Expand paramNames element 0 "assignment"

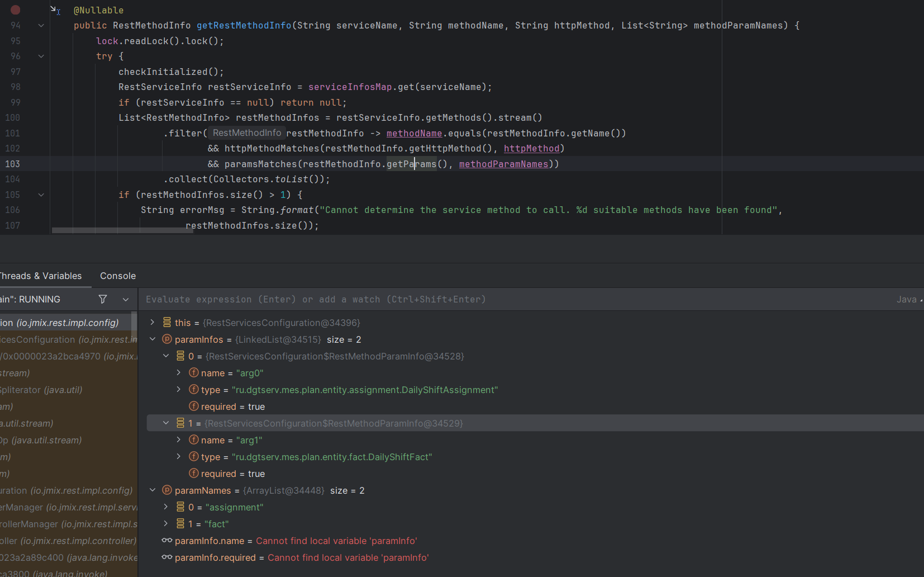click(166, 507)
